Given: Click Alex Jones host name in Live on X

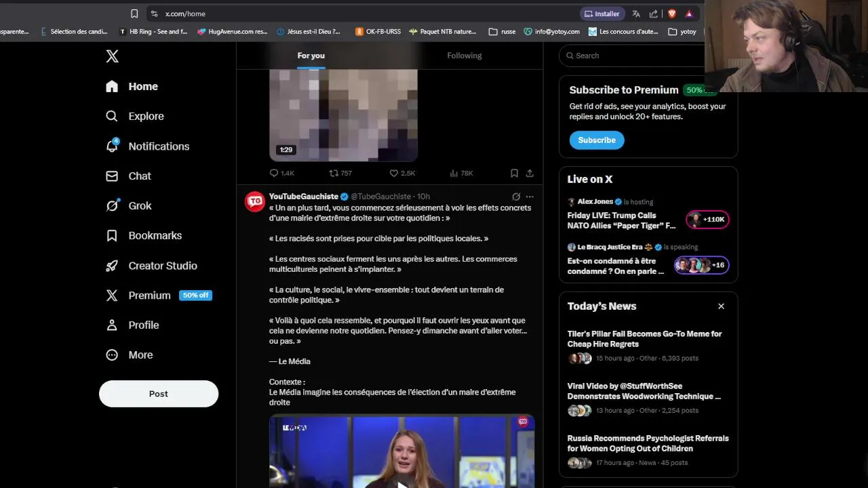Looking at the screenshot, I should 595,201.
